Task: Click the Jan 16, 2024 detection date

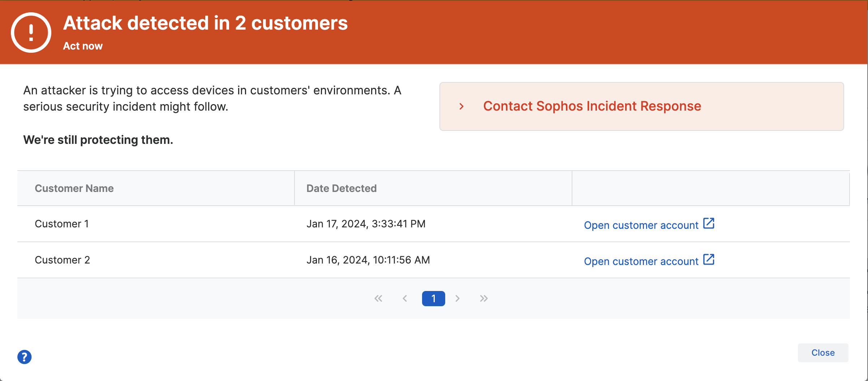Action: pos(368,260)
